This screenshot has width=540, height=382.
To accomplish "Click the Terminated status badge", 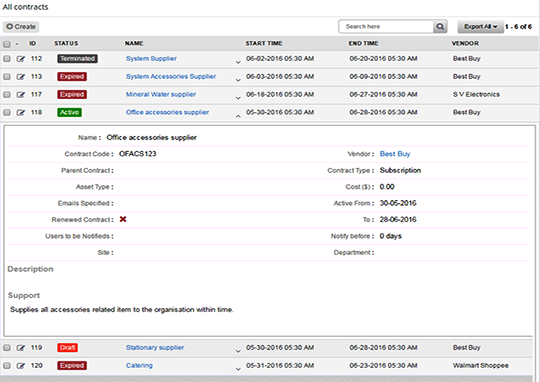I will click(x=77, y=59).
